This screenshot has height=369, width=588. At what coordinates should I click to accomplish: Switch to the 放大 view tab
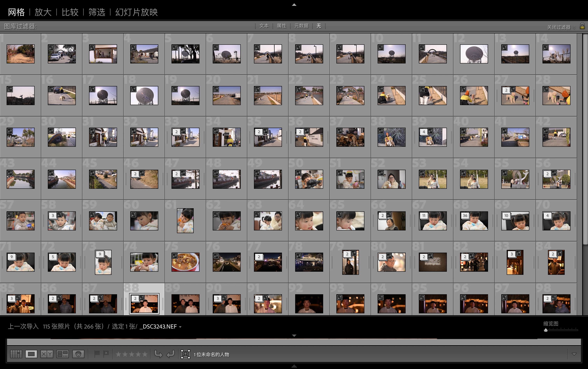43,12
